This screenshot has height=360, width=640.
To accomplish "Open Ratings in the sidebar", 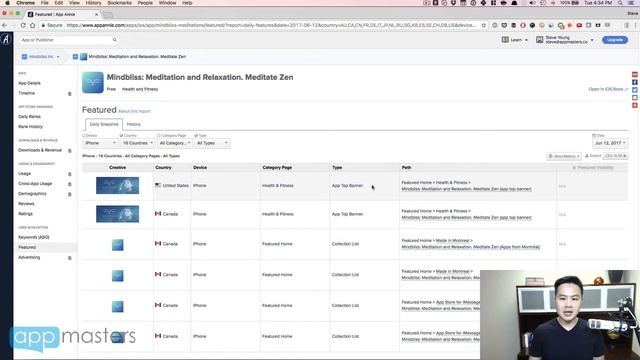I will pos(25,214).
